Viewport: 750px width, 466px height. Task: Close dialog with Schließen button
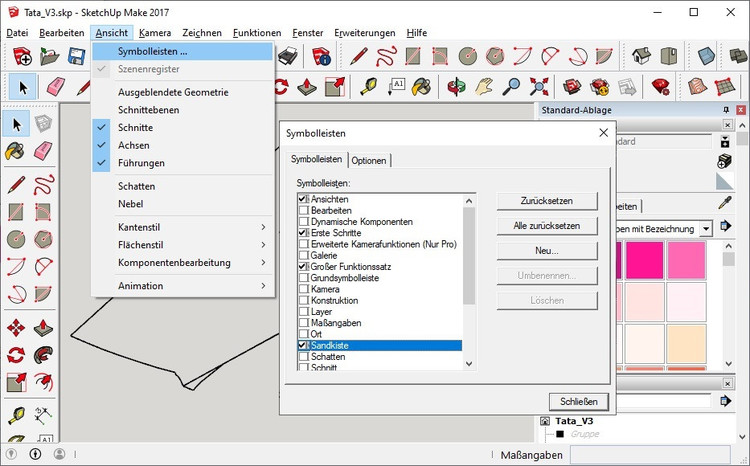coord(578,401)
